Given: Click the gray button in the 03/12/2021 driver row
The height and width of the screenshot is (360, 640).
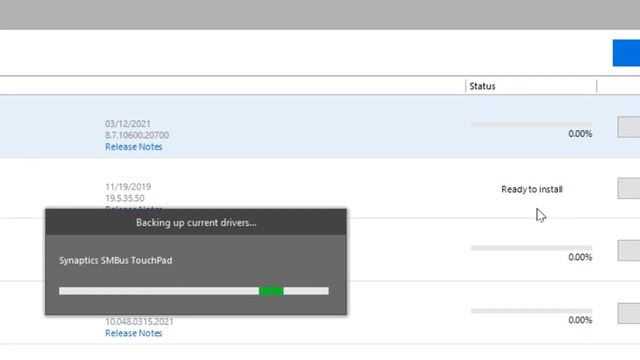Looking at the screenshot, I should [629, 127].
